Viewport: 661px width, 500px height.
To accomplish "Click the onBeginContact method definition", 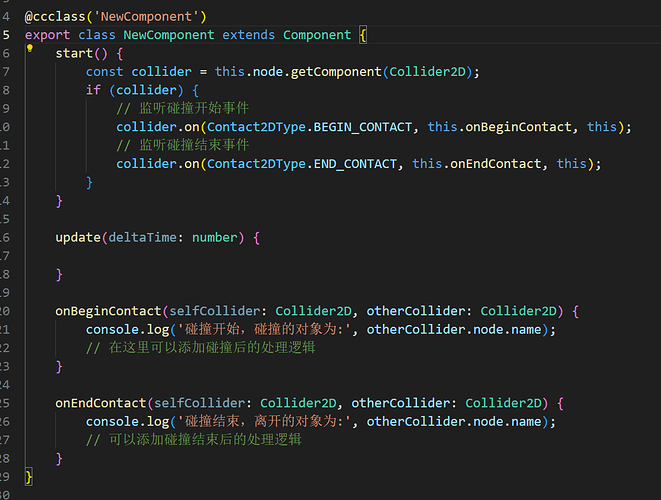I will point(108,311).
